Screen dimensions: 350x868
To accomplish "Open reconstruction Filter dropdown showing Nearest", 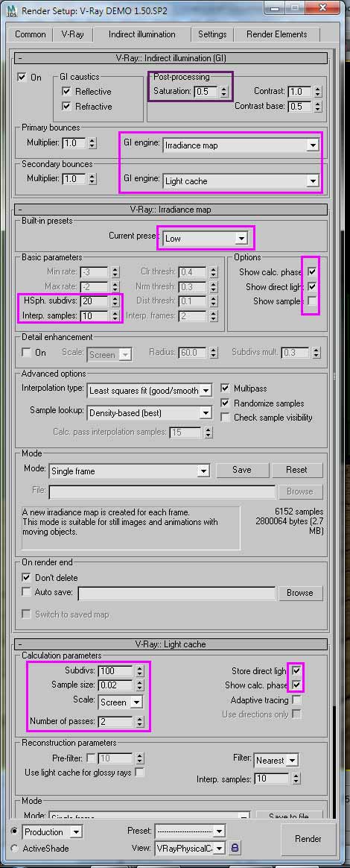I will pyautogui.click(x=276, y=761).
